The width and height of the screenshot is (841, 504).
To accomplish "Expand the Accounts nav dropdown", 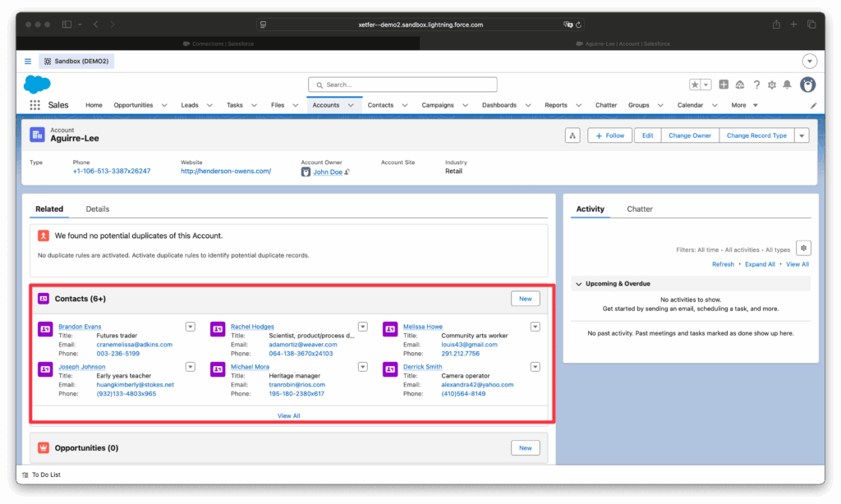I will (351, 106).
